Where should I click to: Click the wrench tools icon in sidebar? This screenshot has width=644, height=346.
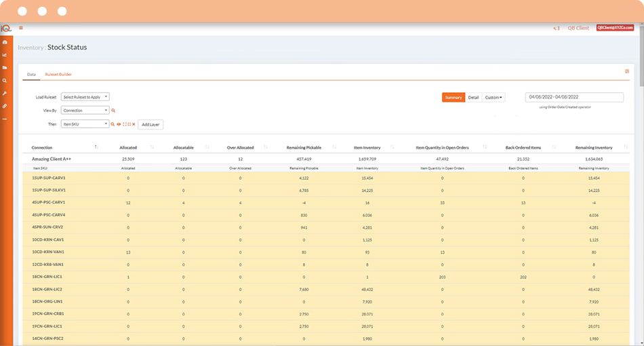[5, 93]
